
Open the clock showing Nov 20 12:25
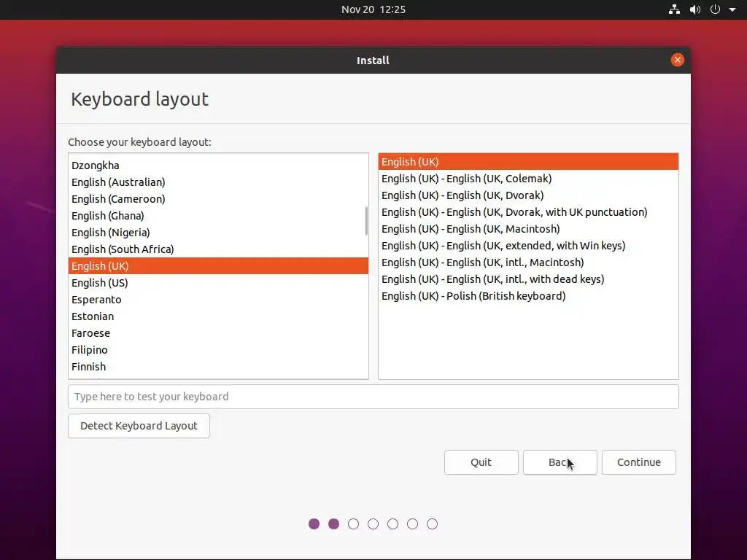click(373, 9)
